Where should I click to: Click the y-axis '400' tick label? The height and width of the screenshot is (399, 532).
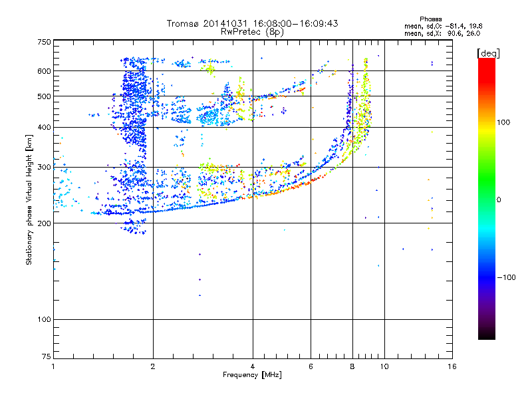click(44, 127)
